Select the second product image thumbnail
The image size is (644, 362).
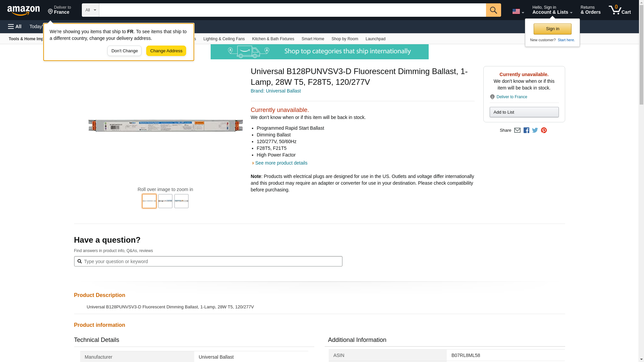click(165, 201)
